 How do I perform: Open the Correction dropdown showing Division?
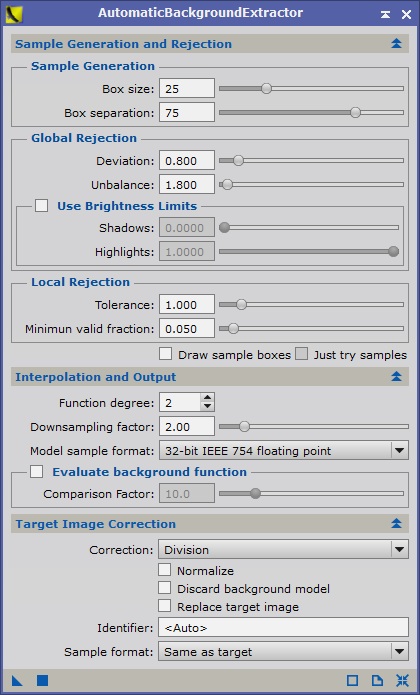pos(283,550)
